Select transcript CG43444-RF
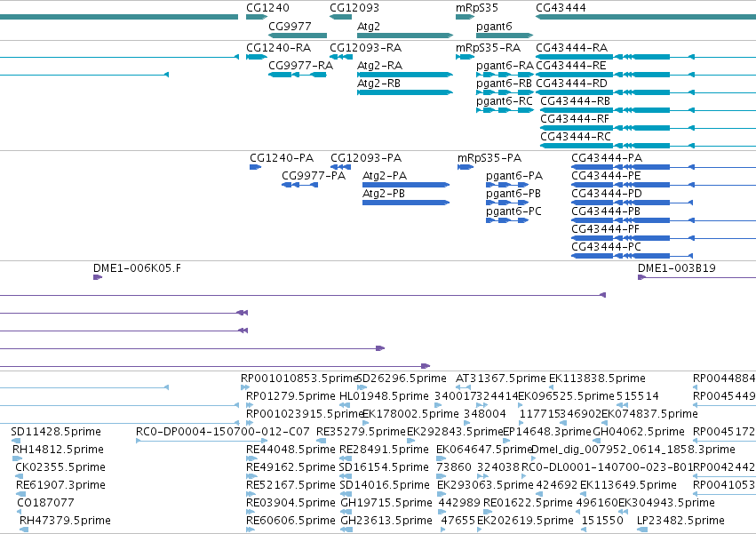The height and width of the screenshot is (534, 756). point(575,119)
